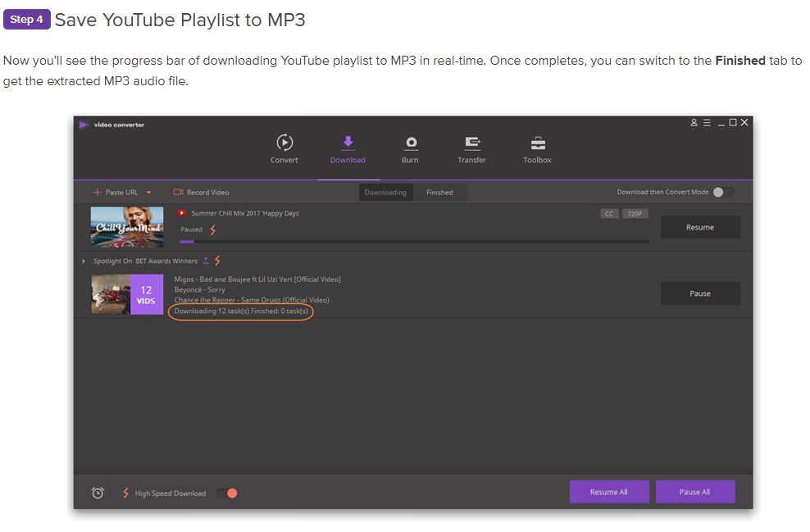This screenshot has height=532, width=810.
Task: Pause the Migos playlist download
Action: (x=700, y=293)
